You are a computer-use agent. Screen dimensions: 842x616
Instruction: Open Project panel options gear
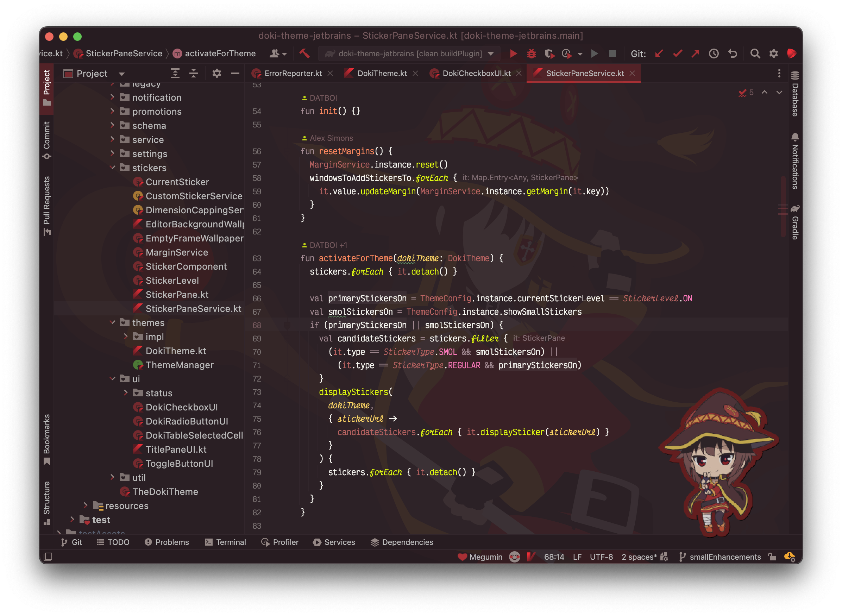pyautogui.click(x=216, y=73)
